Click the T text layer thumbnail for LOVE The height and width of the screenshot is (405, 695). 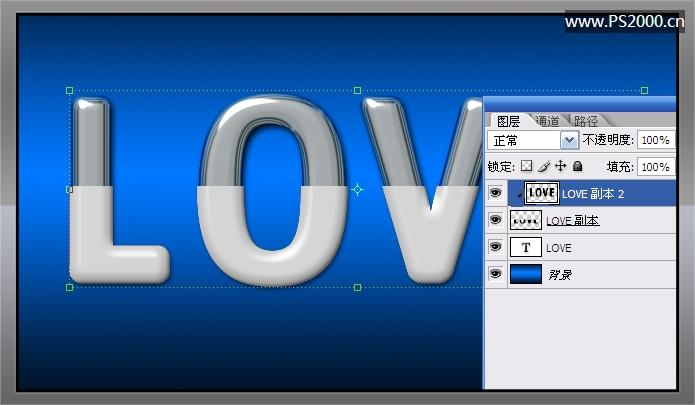pos(526,247)
